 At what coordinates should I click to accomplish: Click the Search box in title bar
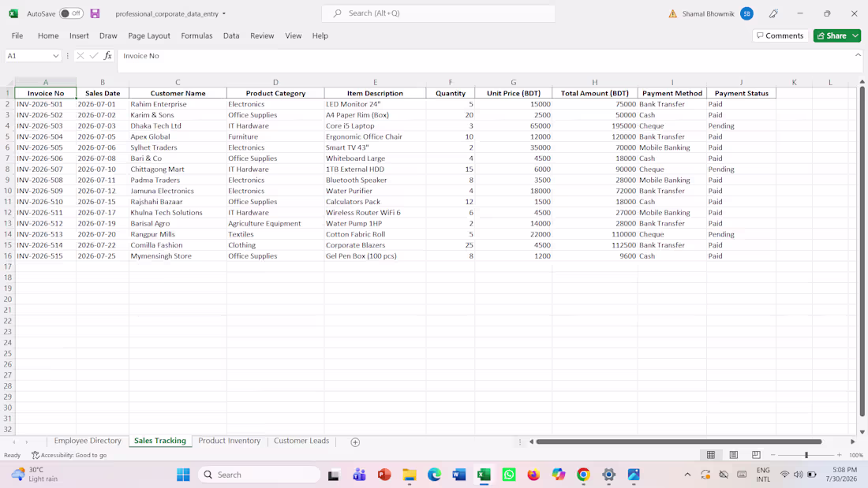[x=439, y=13]
